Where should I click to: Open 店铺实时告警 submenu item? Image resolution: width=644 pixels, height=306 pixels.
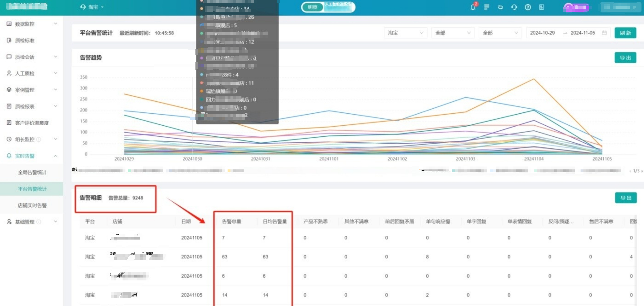[x=32, y=205]
